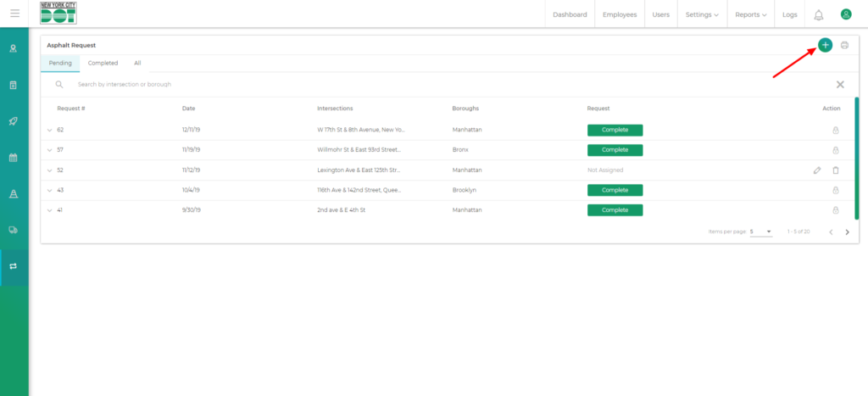The width and height of the screenshot is (868, 396).
Task: Toggle the hamburger menu sidebar
Action: click(x=14, y=14)
